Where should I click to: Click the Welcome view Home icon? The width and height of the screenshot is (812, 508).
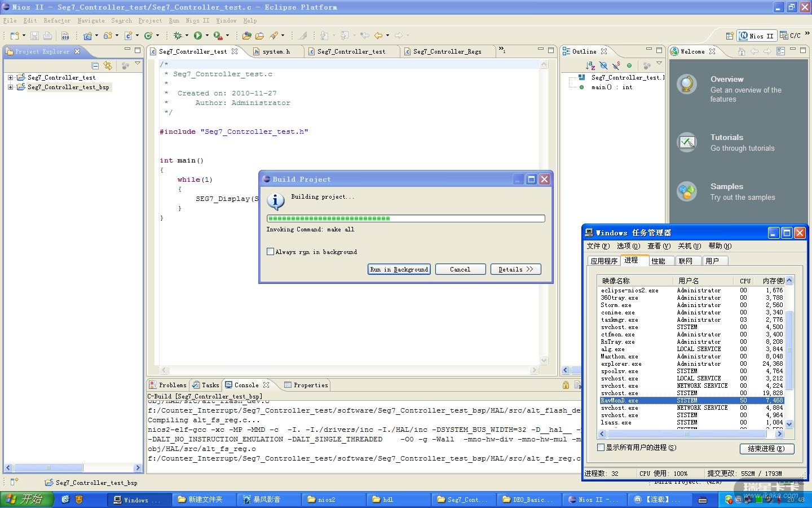click(x=742, y=51)
